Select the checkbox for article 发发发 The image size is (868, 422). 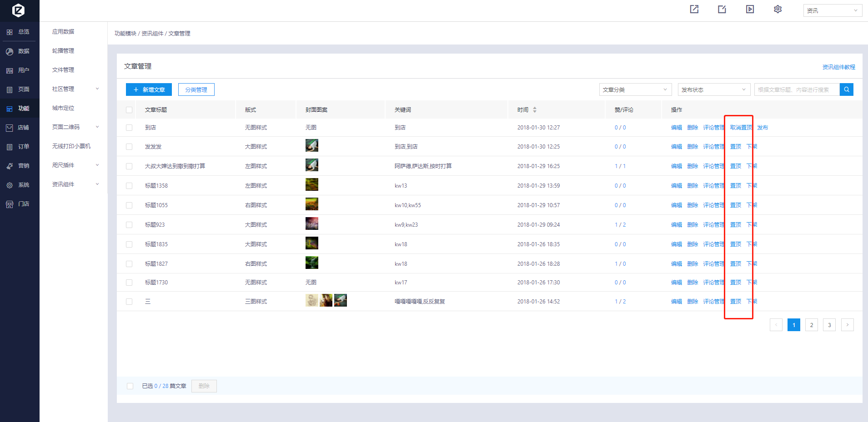(129, 147)
